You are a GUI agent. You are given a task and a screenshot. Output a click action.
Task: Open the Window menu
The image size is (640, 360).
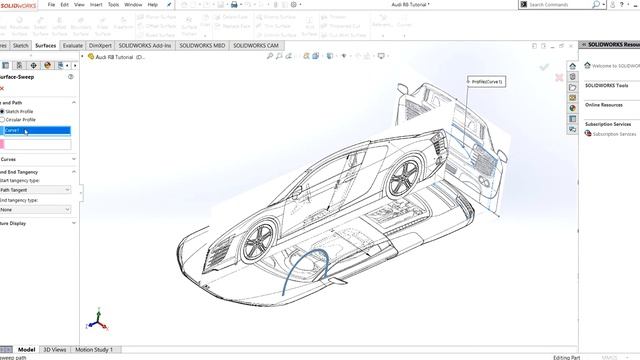(x=133, y=5)
